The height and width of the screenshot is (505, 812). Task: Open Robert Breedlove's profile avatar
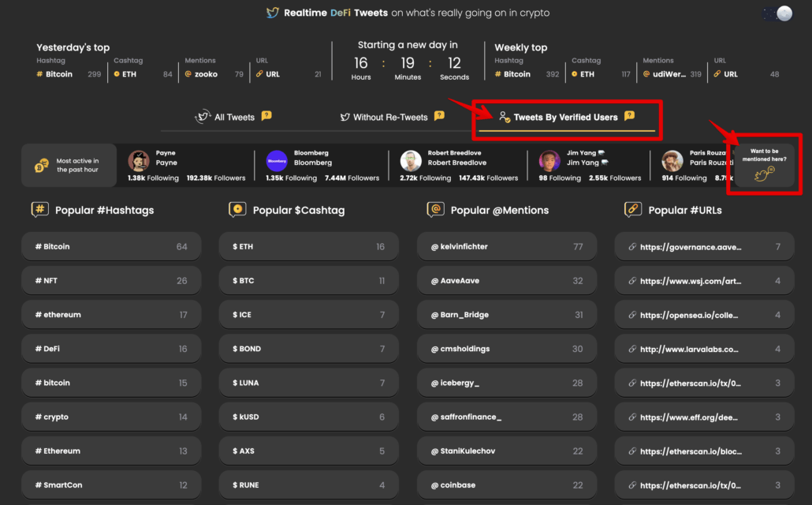[x=411, y=161]
